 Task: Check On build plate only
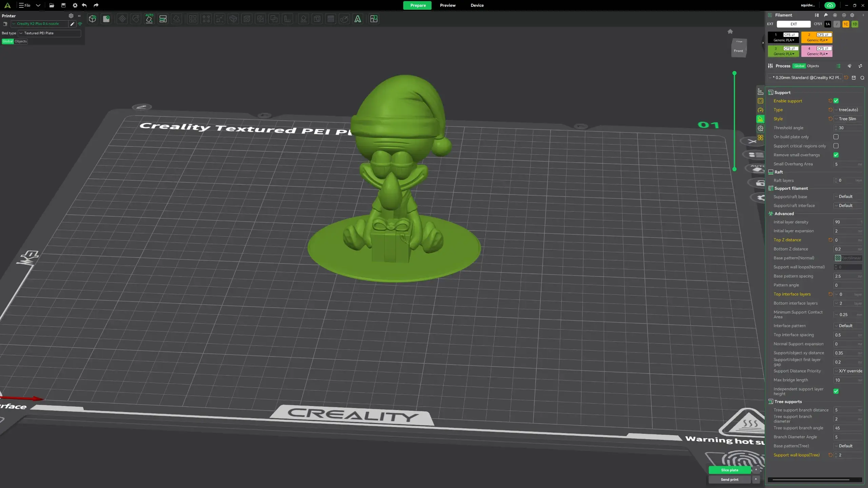836,137
